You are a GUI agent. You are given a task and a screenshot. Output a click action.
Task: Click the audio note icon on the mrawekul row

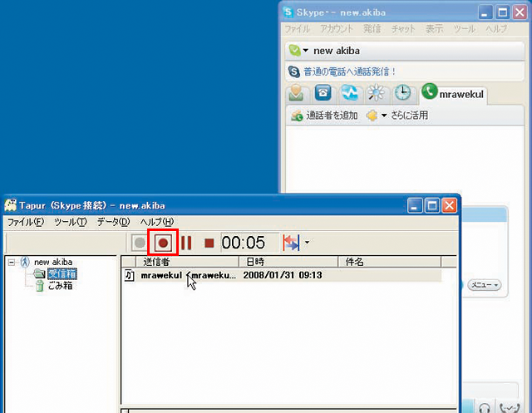[x=130, y=275]
